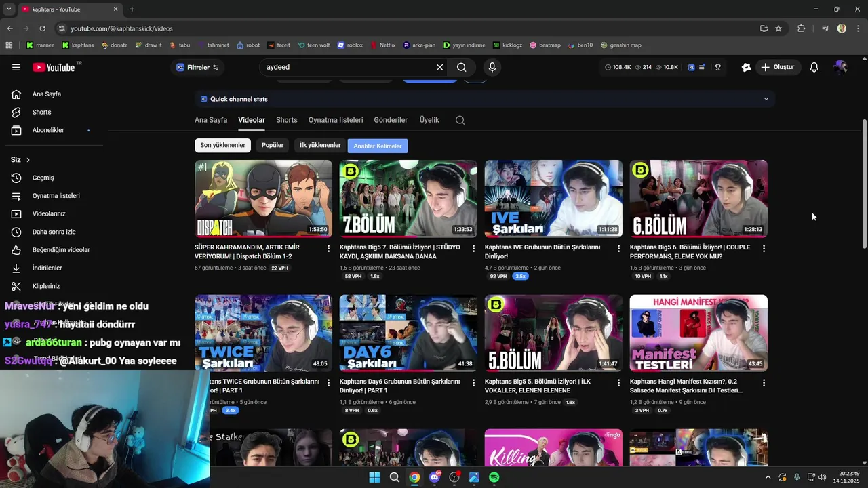Open more options for Big5 5. Bölümü video
Screen dimensions: 868x488
618,383
